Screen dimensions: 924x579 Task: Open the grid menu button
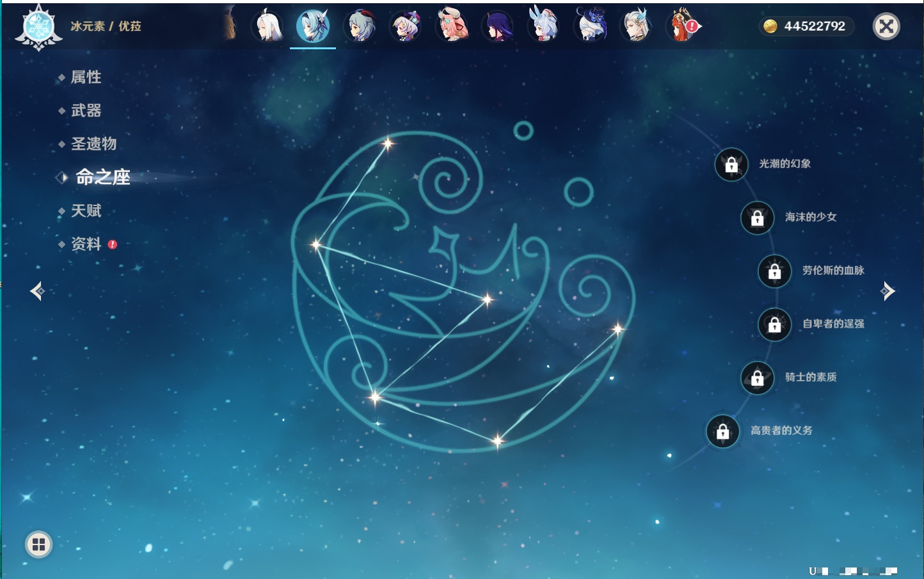tap(38, 544)
